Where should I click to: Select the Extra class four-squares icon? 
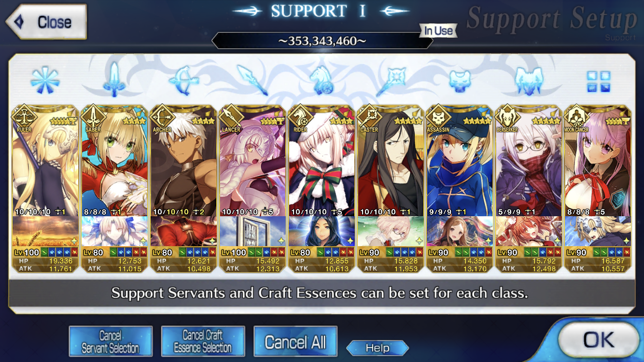coord(599,82)
